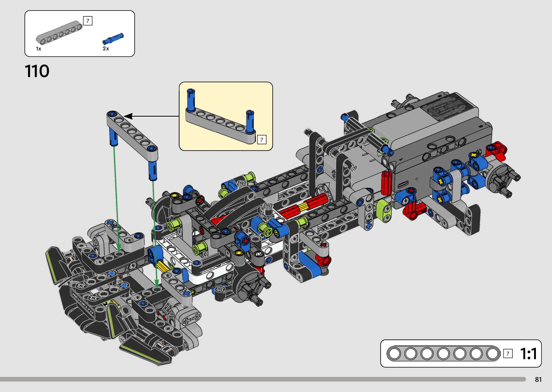Click the step number 110
The image size is (552, 392).
pyautogui.click(x=37, y=71)
